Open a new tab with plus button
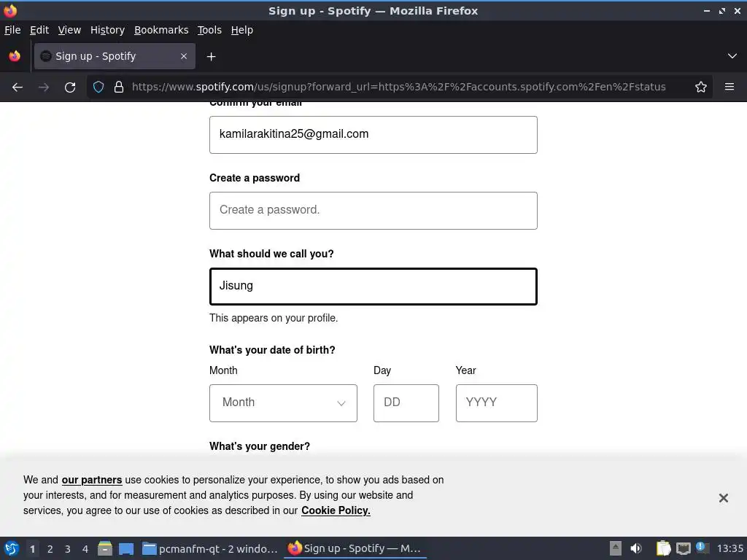The image size is (747, 560). pos(211,57)
